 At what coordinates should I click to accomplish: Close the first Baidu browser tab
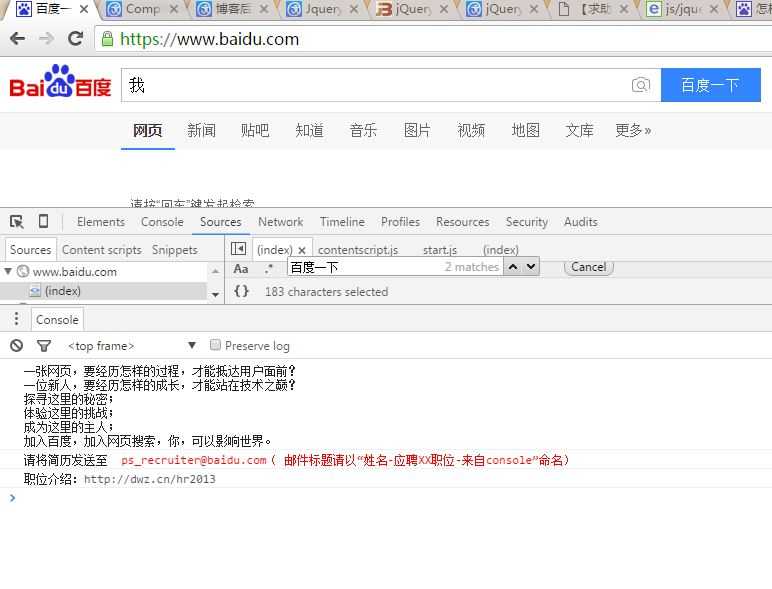[x=84, y=9]
